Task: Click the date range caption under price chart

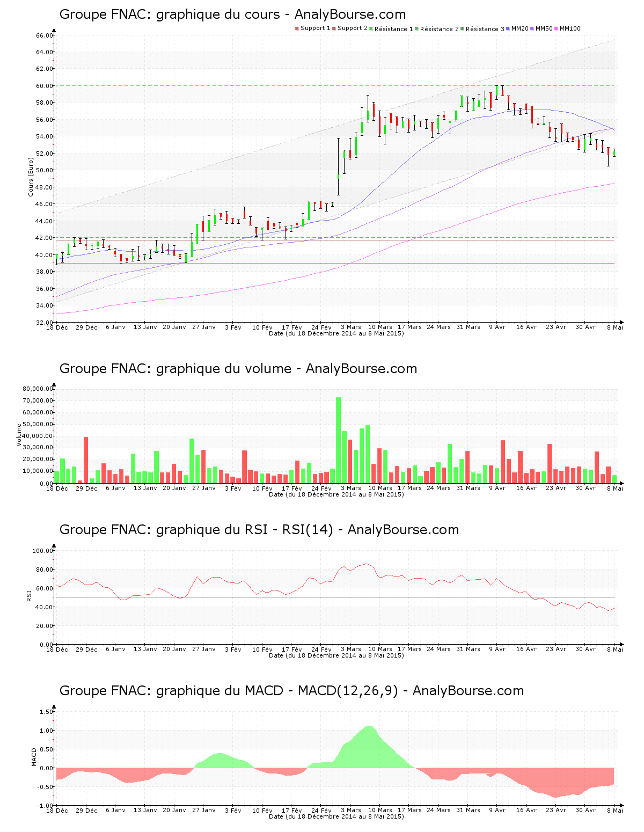Action: [336, 333]
